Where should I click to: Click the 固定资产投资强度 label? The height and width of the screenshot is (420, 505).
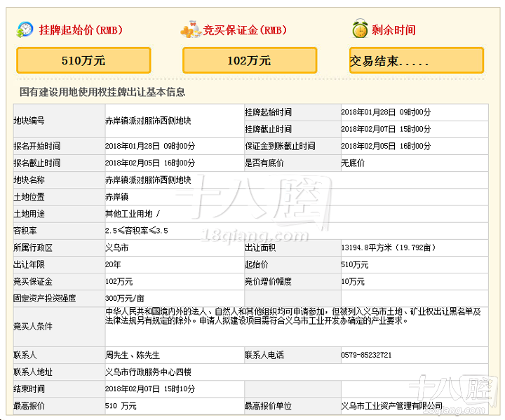(x=45, y=298)
